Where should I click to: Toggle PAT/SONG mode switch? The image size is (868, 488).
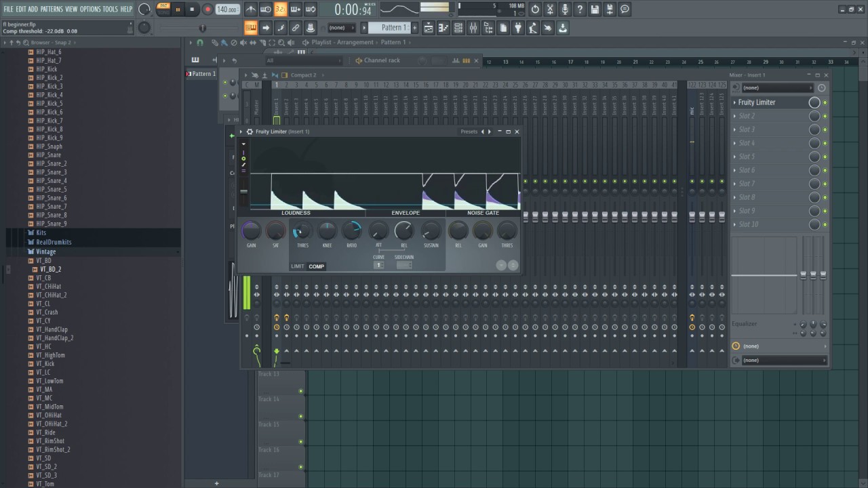coord(163,9)
